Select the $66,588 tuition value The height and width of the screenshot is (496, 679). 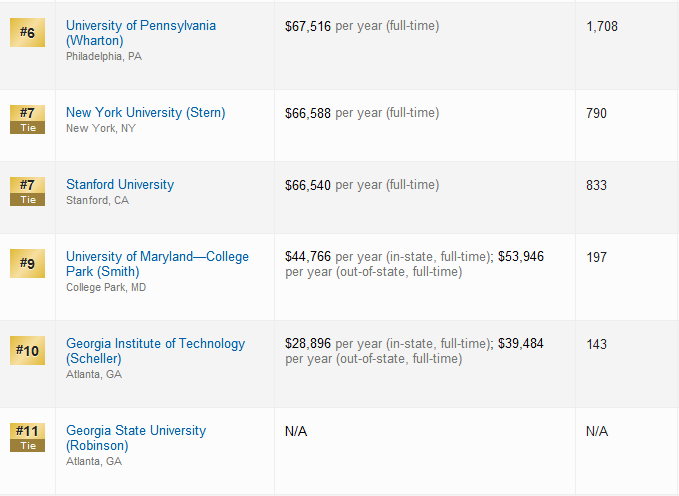tap(308, 113)
